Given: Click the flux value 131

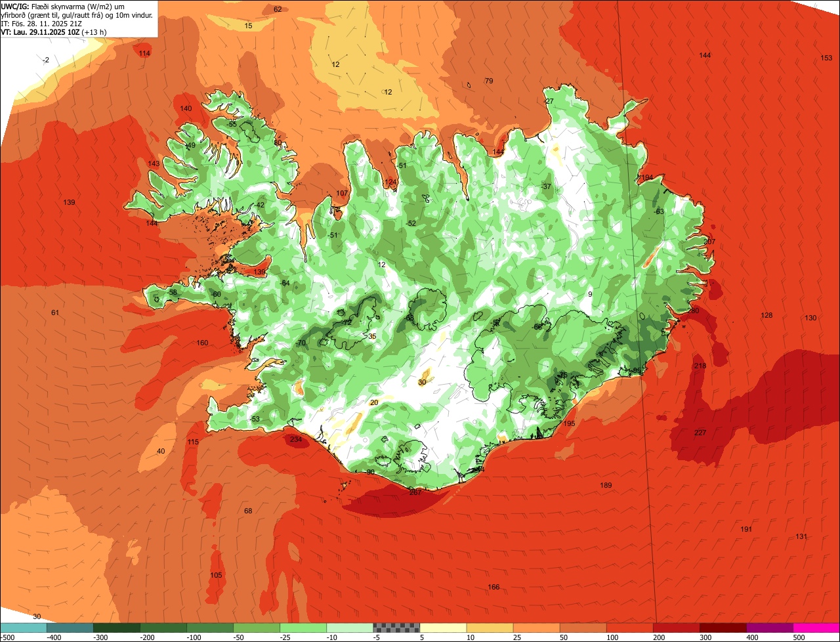Looking at the screenshot, I should [x=801, y=536].
